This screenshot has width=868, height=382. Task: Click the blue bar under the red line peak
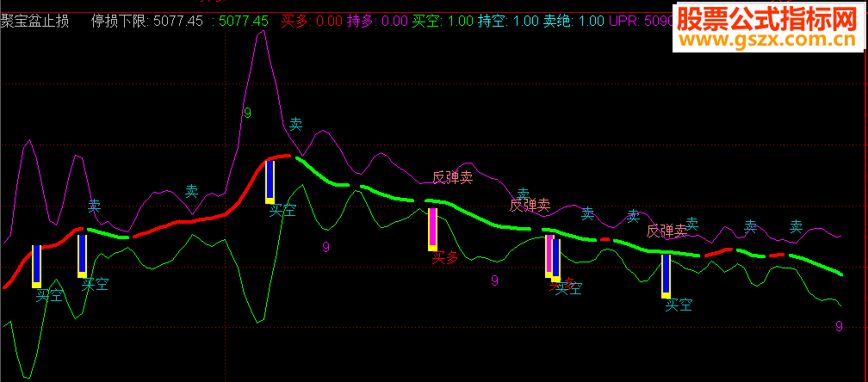click(x=270, y=182)
